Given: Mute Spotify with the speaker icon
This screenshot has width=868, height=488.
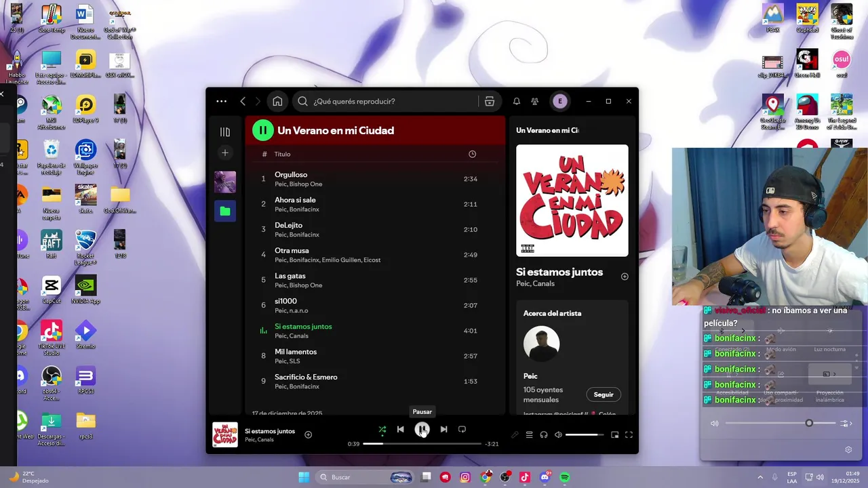Looking at the screenshot, I should point(558,435).
